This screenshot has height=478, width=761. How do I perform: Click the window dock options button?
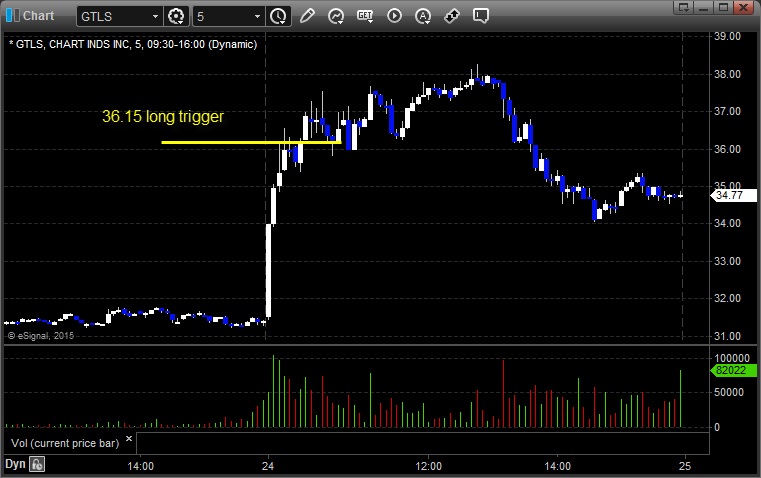(683, 7)
